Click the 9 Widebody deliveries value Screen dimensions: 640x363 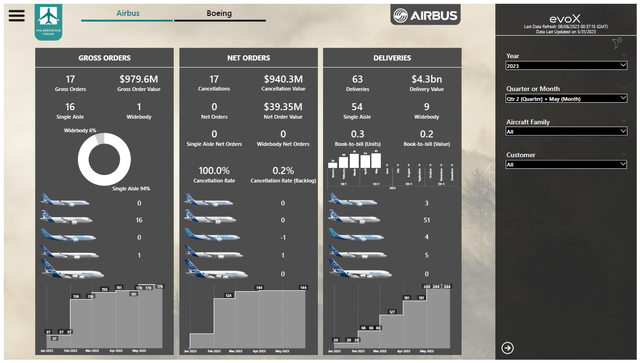tap(427, 107)
